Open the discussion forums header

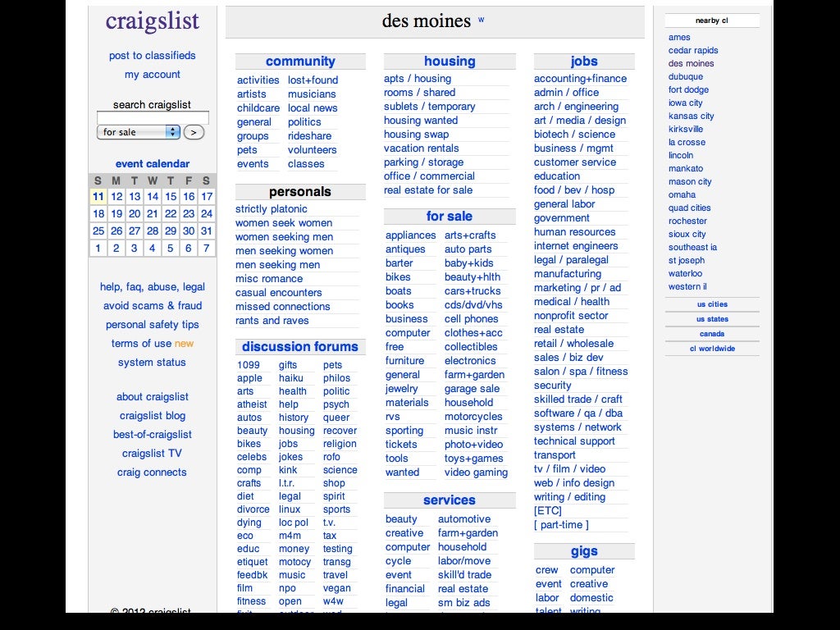[x=300, y=347]
